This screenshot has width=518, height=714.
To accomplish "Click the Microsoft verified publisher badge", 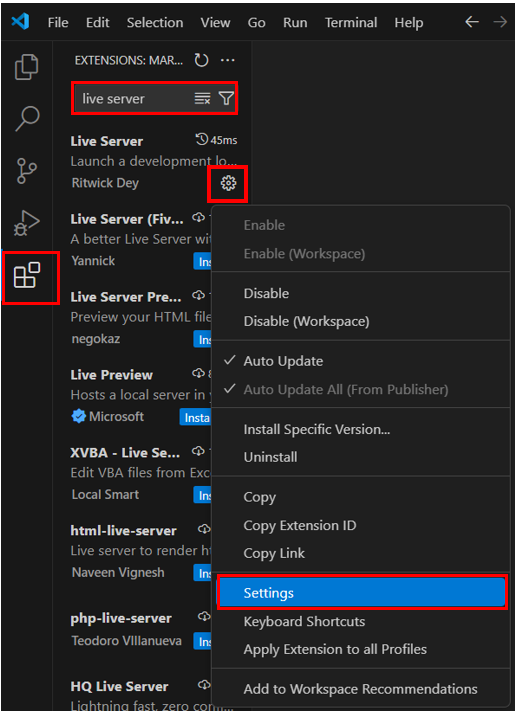I will [79, 416].
